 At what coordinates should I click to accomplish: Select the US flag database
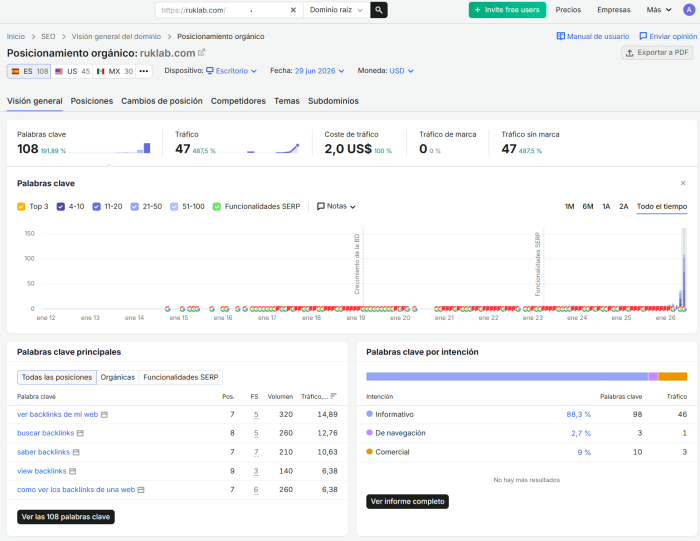(x=72, y=71)
